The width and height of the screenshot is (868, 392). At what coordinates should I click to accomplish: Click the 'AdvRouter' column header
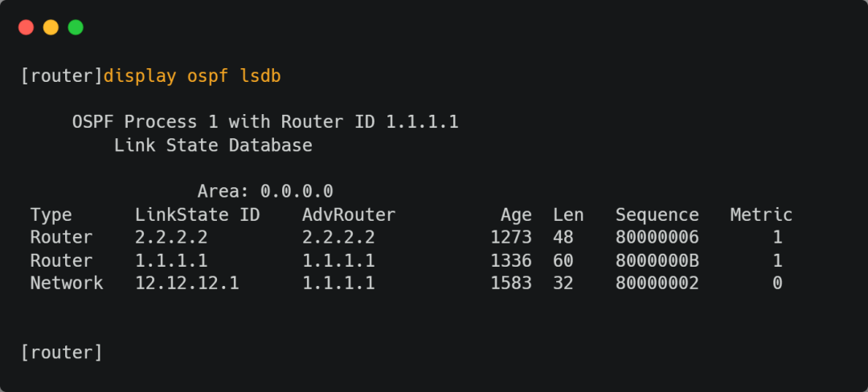pyautogui.click(x=349, y=214)
